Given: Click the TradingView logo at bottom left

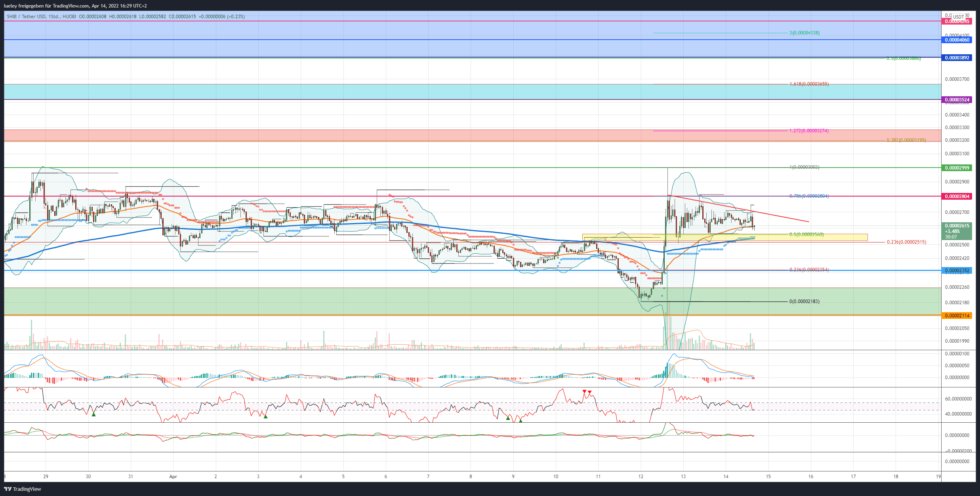Looking at the screenshot, I should (23, 489).
